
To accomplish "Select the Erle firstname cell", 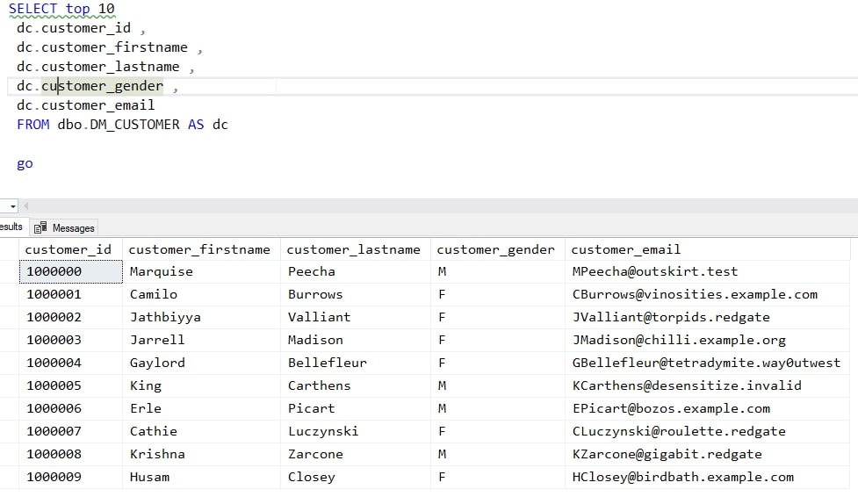I will click(201, 409).
